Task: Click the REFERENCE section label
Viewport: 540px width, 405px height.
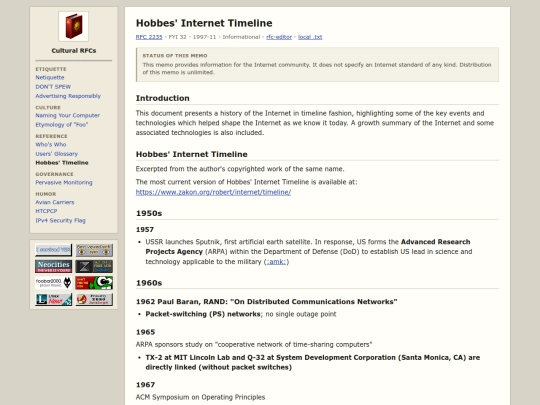Action: (x=51, y=136)
